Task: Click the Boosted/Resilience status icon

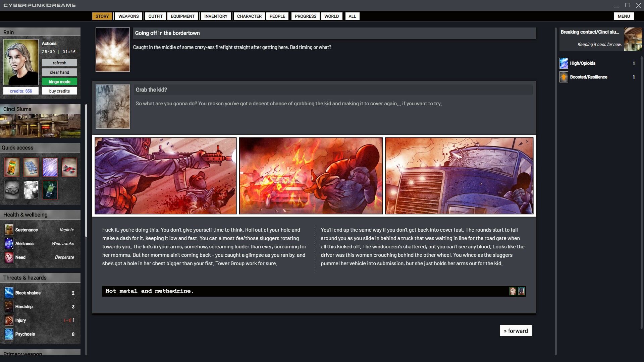Action: (564, 77)
